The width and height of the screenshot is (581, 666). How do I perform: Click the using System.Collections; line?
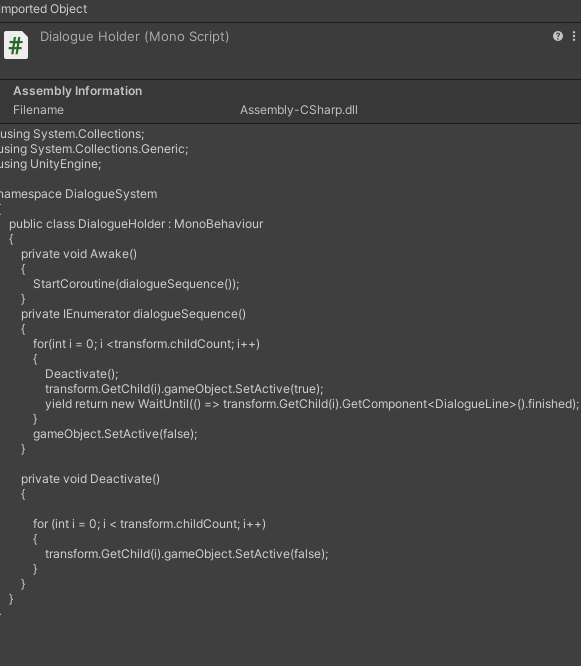pos(72,134)
